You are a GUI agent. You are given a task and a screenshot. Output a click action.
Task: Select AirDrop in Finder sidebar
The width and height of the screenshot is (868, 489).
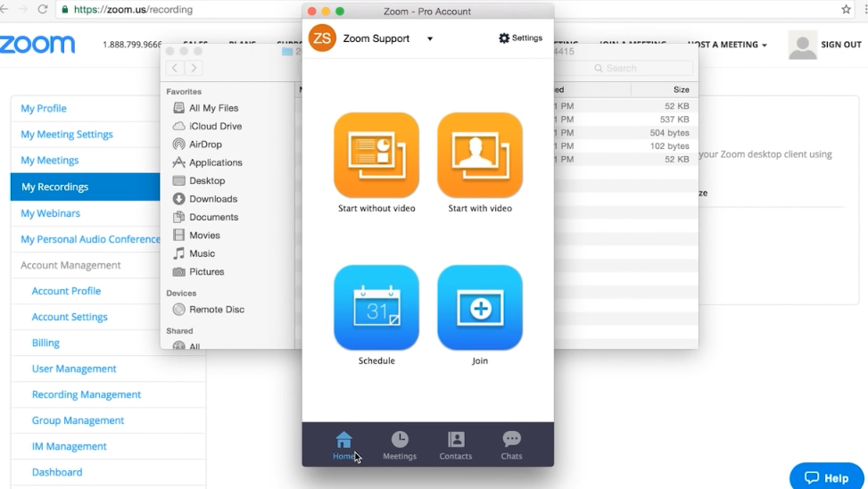tap(205, 145)
